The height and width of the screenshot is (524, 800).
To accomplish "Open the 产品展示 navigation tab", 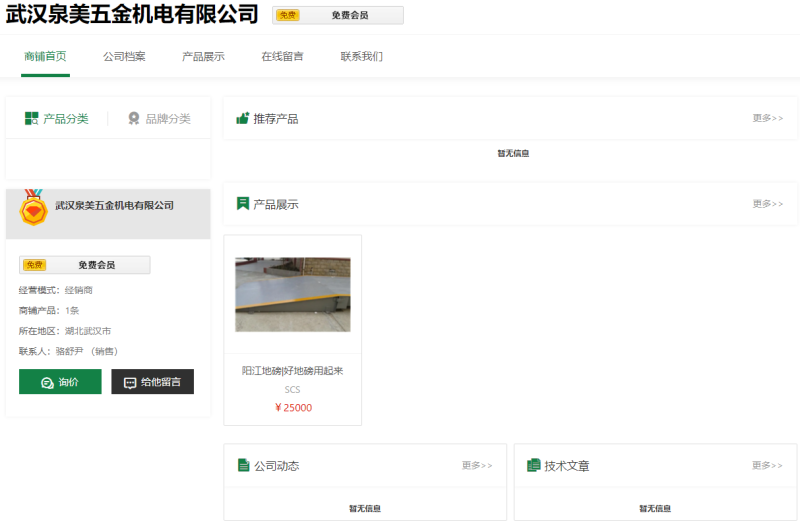I will (x=203, y=56).
